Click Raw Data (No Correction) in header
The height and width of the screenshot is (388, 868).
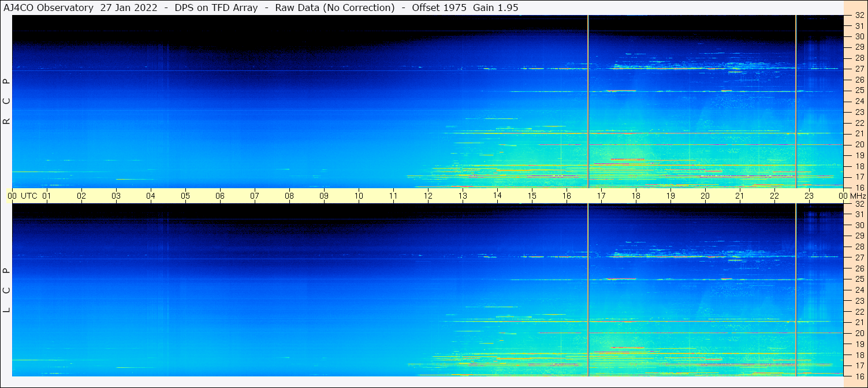click(335, 8)
